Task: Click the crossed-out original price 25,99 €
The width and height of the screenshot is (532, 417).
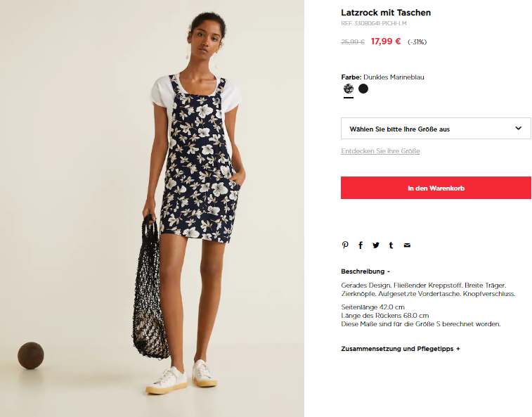Action: click(x=353, y=41)
